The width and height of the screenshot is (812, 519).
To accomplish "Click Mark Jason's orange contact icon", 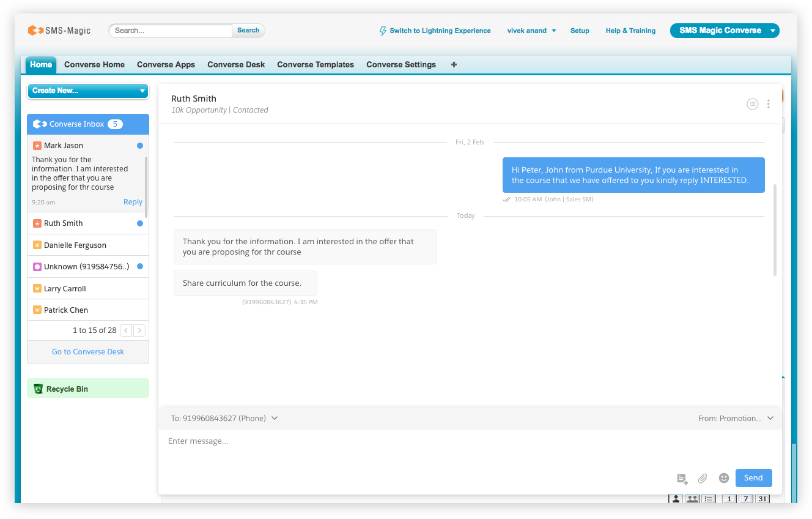I will 37,146.
